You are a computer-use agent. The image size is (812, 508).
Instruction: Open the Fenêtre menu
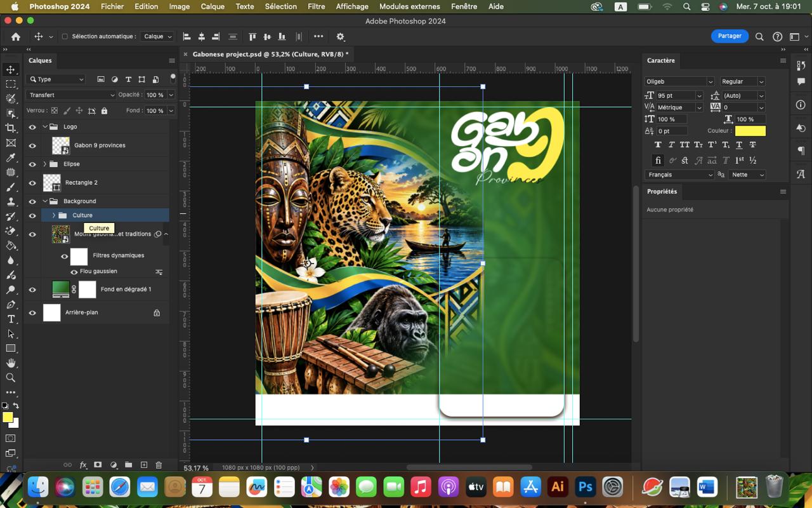coord(464,6)
